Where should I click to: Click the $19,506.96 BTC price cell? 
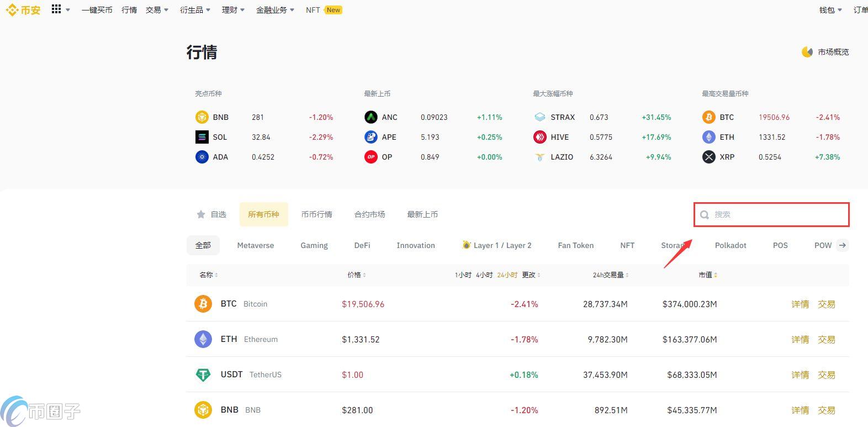pyautogui.click(x=363, y=304)
